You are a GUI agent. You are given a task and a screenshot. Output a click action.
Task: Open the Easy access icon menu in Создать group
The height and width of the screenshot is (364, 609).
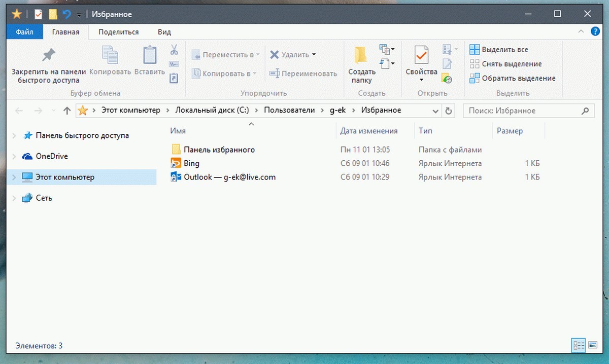387,63
